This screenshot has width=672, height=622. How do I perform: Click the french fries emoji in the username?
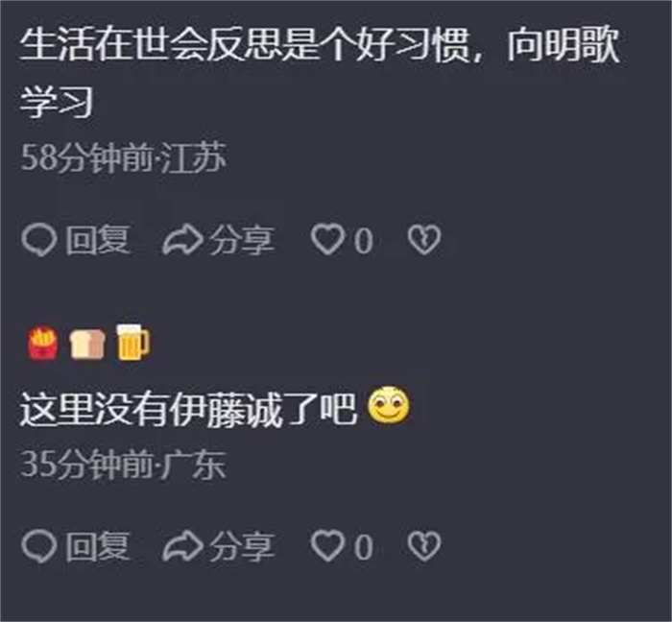43,343
